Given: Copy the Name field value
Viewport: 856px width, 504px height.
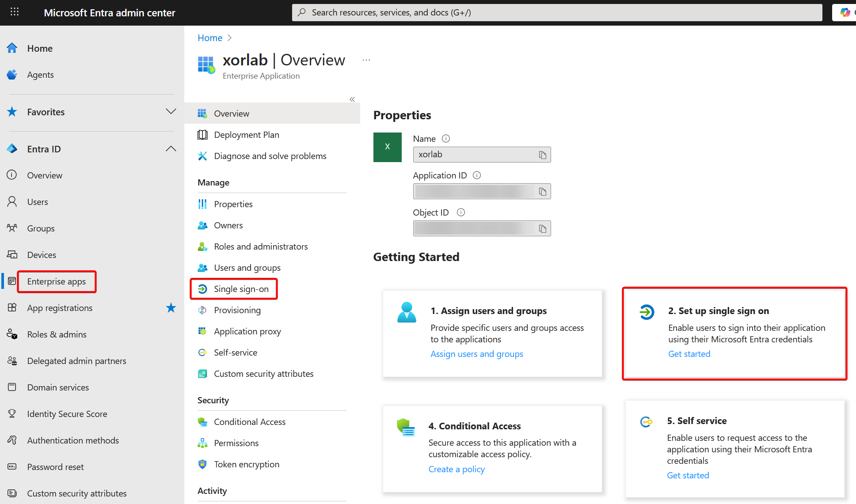Looking at the screenshot, I should coord(542,155).
